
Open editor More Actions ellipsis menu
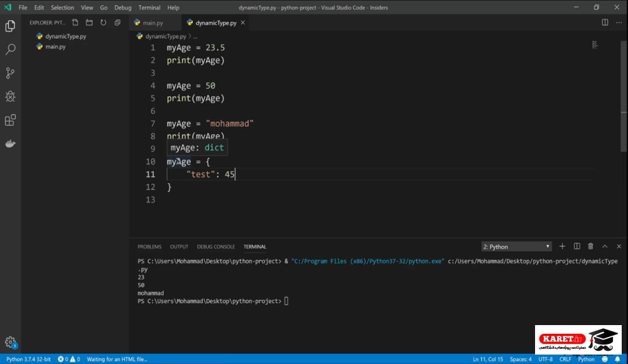pyautogui.click(x=619, y=23)
